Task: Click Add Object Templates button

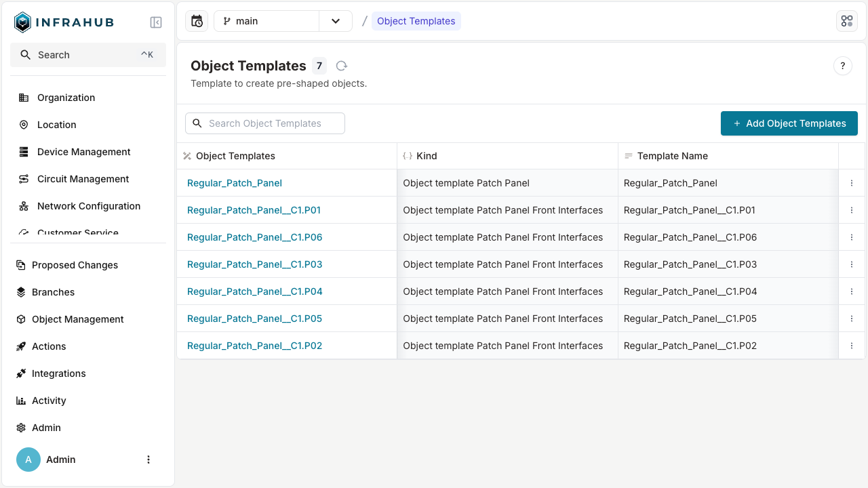Action: click(789, 123)
